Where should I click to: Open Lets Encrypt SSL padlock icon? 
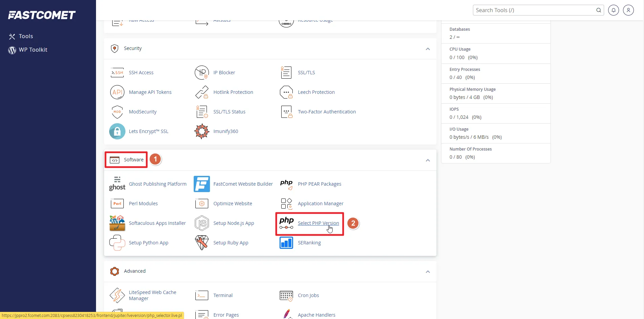117,131
